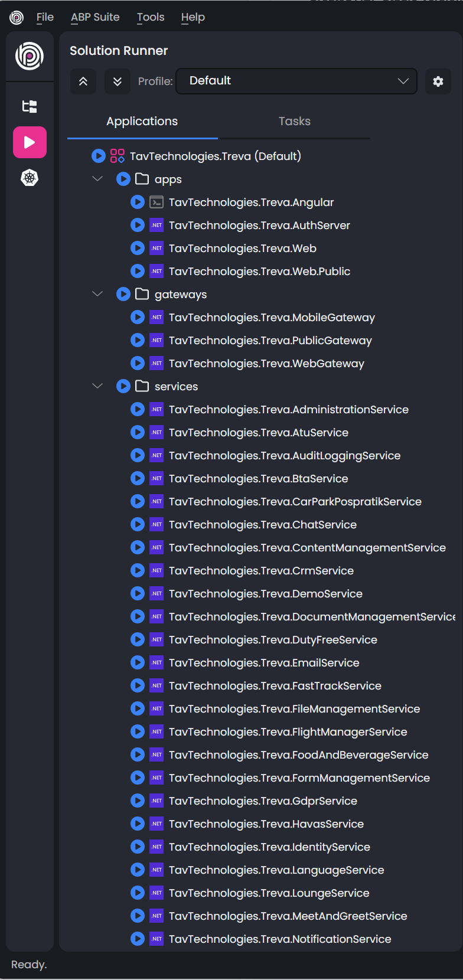Open profile settings gear icon
Viewport: 463px width, 980px height.
[438, 81]
